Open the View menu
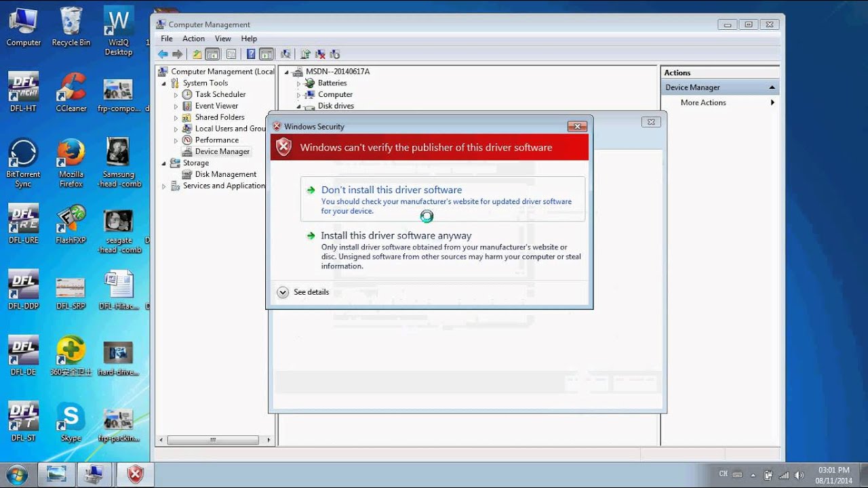Viewport: 868px width, 488px height. (223, 39)
